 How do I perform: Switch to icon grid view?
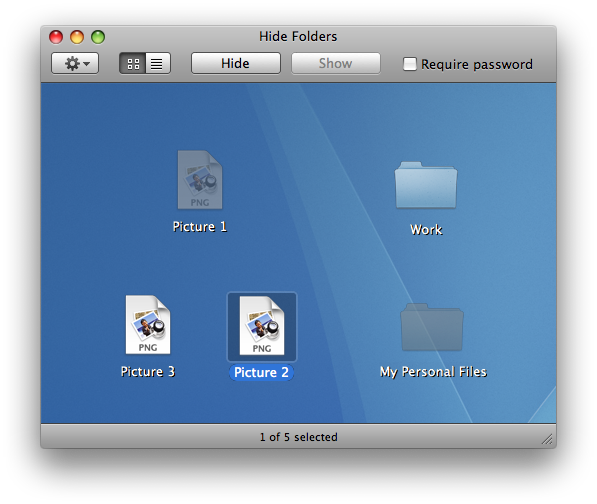click(133, 63)
